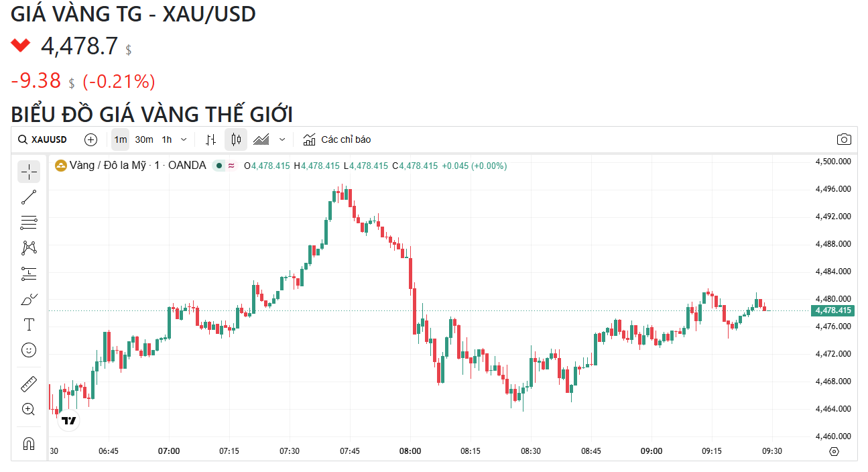The width and height of the screenshot is (868, 472).
Task: Select the ruler measure tool
Action: point(29,384)
